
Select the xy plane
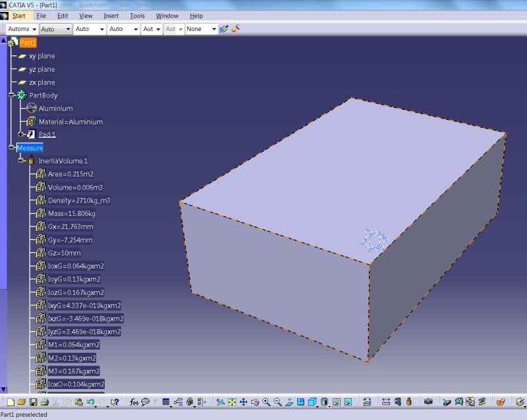(42, 56)
